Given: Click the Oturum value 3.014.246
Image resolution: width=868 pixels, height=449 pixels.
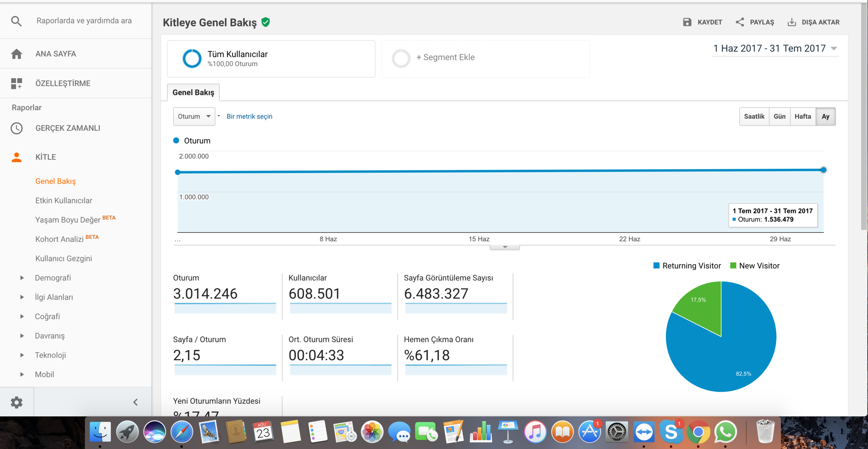Looking at the screenshot, I should 205,293.
